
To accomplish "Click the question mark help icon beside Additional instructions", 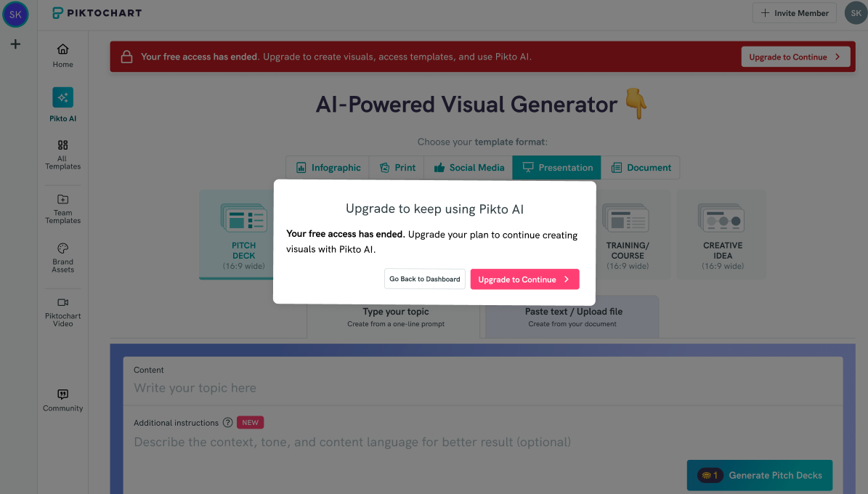I will click(x=227, y=423).
